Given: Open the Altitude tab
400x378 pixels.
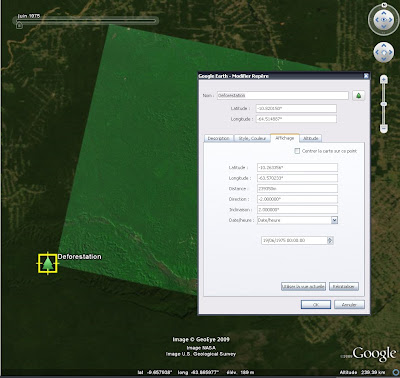Looking at the screenshot, I should [311, 138].
